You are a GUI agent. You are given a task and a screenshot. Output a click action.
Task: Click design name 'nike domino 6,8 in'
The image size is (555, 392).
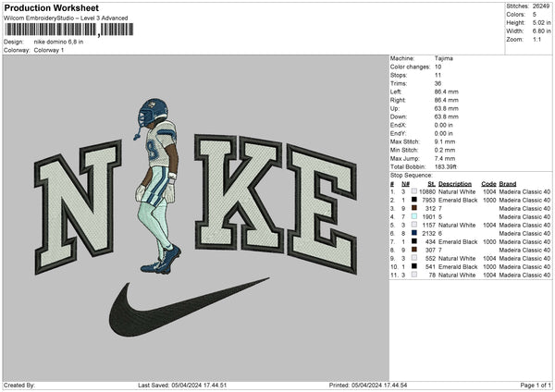coord(58,42)
